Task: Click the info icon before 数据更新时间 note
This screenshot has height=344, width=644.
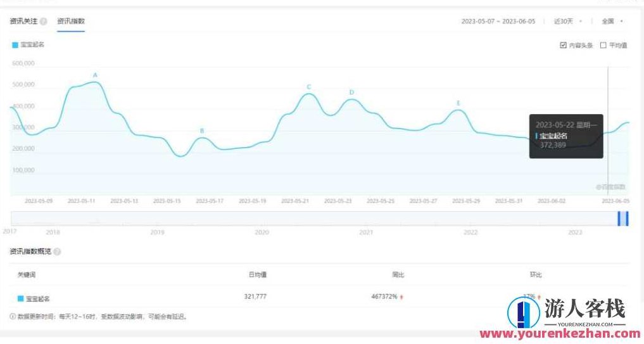Action: pyautogui.click(x=13, y=317)
